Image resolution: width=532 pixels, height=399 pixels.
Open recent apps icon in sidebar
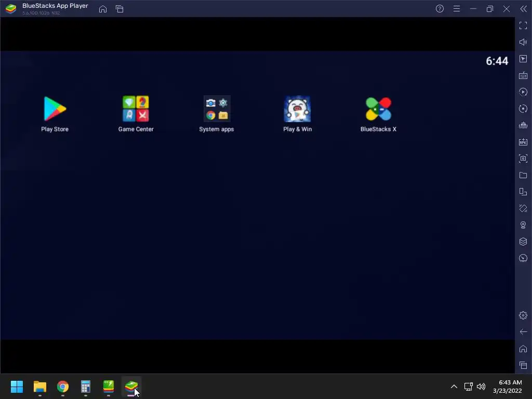(523, 365)
